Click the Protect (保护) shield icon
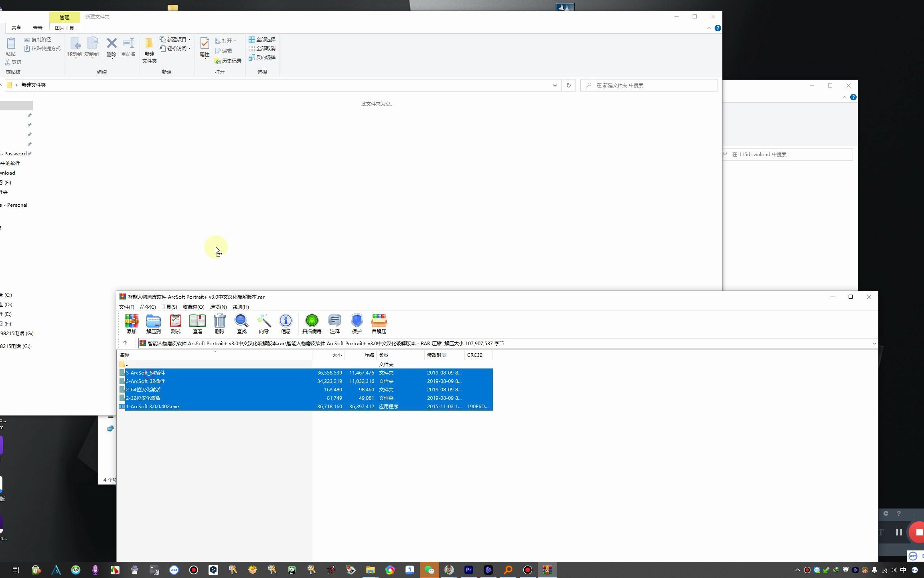This screenshot has width=924, height=578. click(357, 324)
